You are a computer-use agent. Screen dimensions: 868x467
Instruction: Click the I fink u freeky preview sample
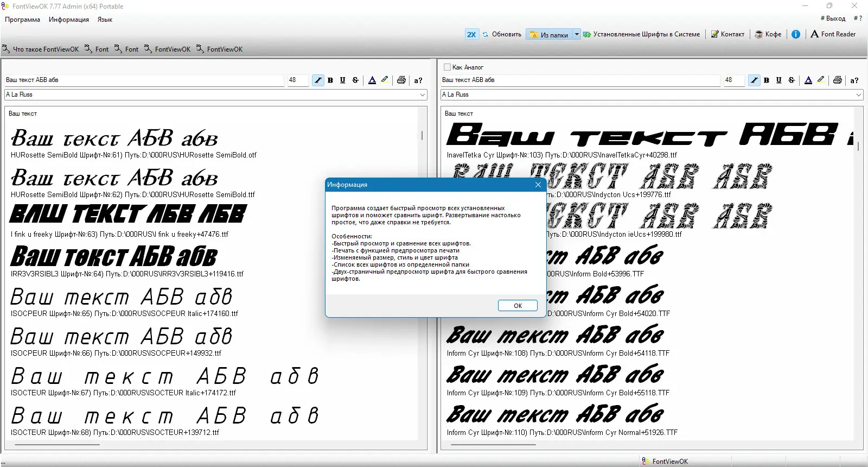pos(128,214)
